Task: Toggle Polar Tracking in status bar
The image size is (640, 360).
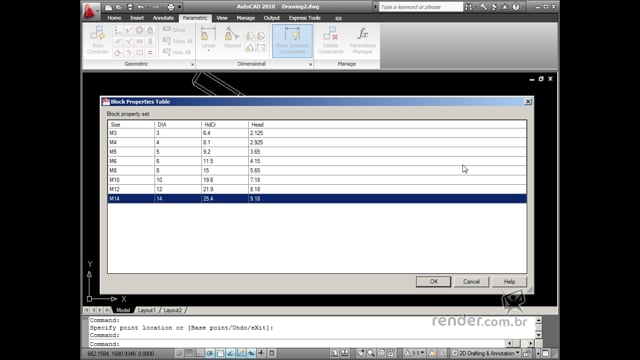Action: 210,353
